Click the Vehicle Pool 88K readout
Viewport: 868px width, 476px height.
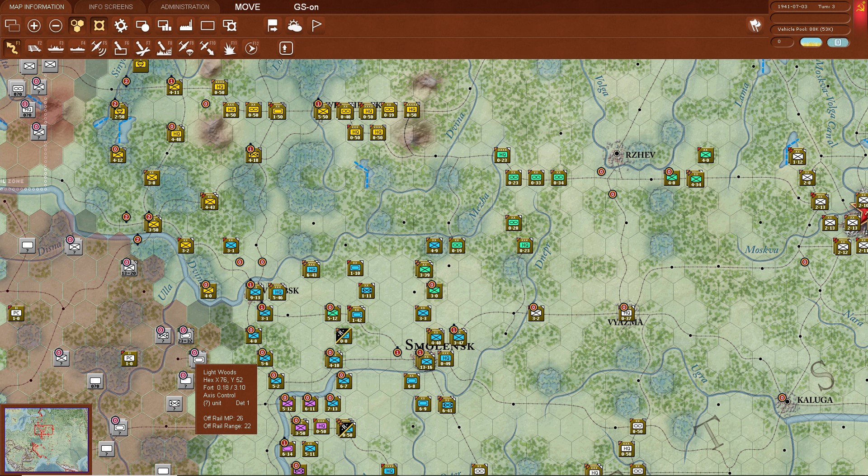(810, 29)
